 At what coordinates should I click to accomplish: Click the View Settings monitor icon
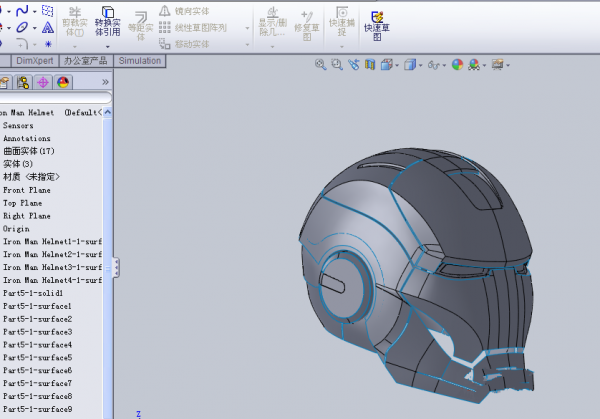click(x=497, y=65)
